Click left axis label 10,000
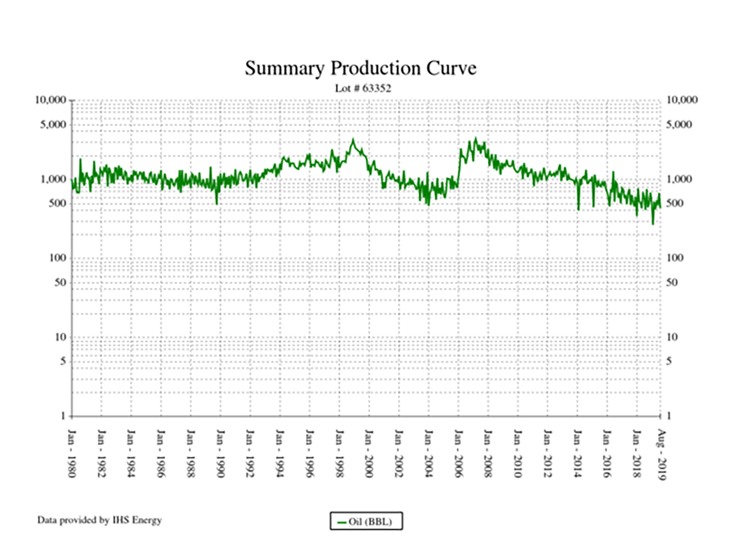 [x=50, y=100]
